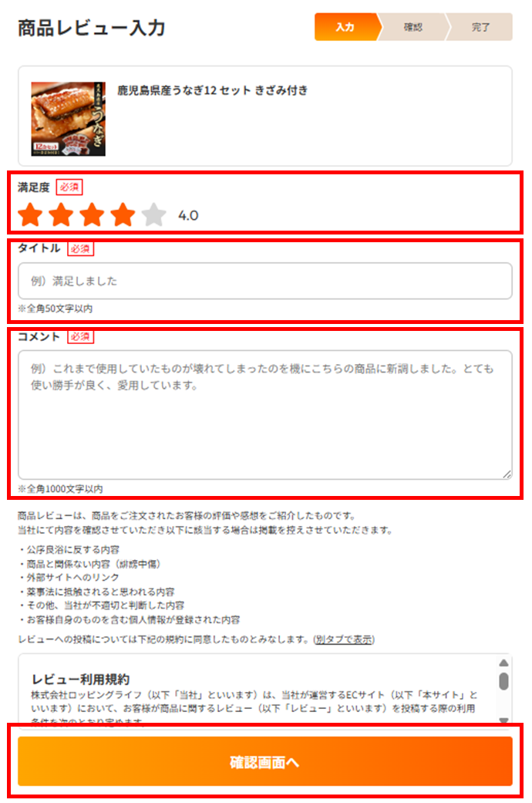532x803 pixels.
Task: Click the up arrow of terms scrollbar
Action: click(503, 663)
